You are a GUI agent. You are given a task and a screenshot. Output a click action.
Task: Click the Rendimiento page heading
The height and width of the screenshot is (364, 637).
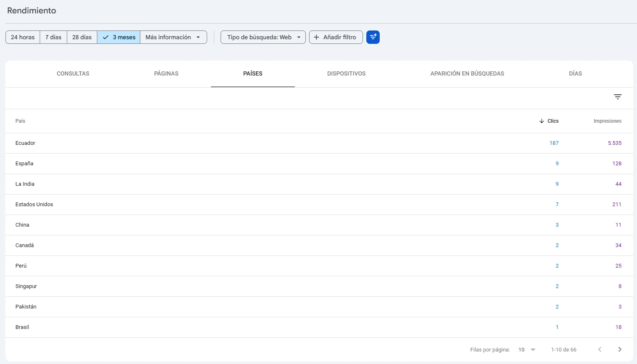click(x=32, y=11)
